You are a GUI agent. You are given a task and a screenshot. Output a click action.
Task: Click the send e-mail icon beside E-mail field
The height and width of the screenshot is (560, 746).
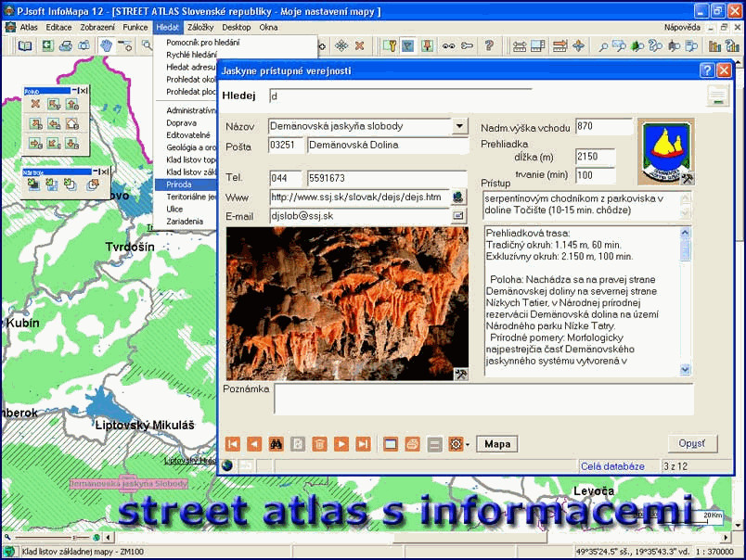coord(458,216)
